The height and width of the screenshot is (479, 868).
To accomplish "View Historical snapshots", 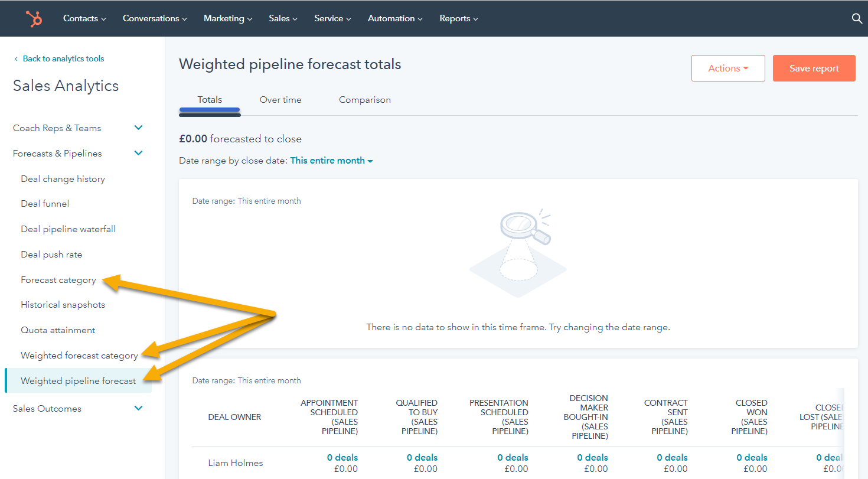I will coord(63,304).
